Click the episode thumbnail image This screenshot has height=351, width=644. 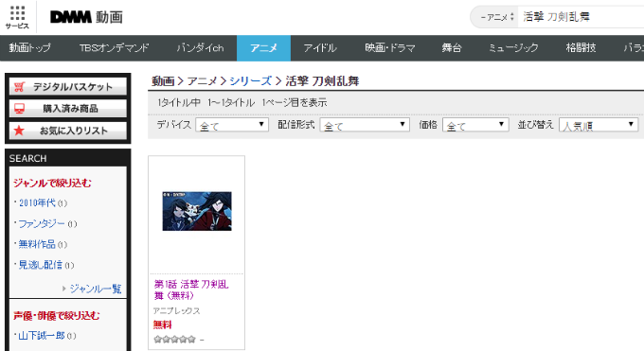197,211
